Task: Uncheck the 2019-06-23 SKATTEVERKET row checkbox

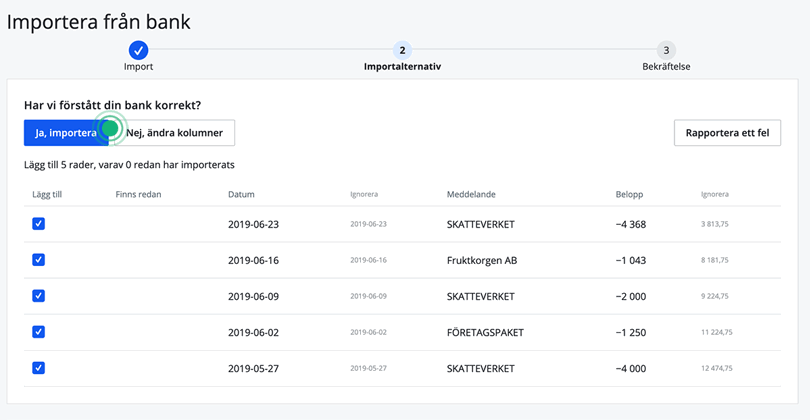Action: 38,224
